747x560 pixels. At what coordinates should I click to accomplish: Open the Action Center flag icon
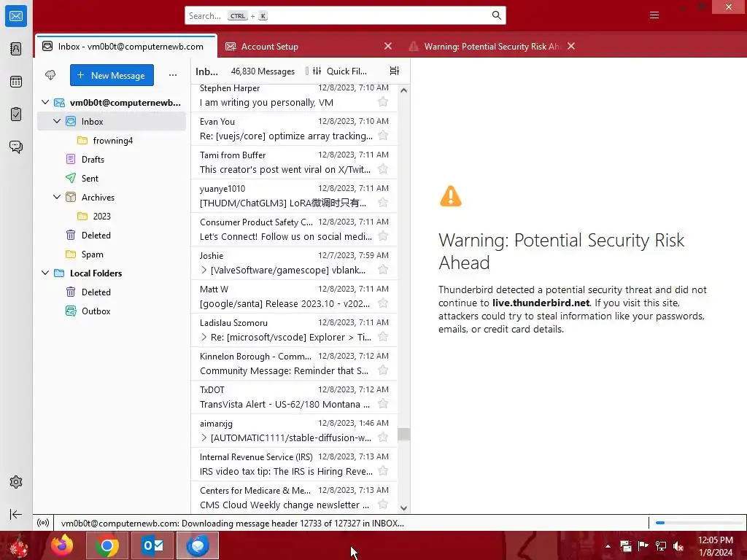(x=643, y=546)
